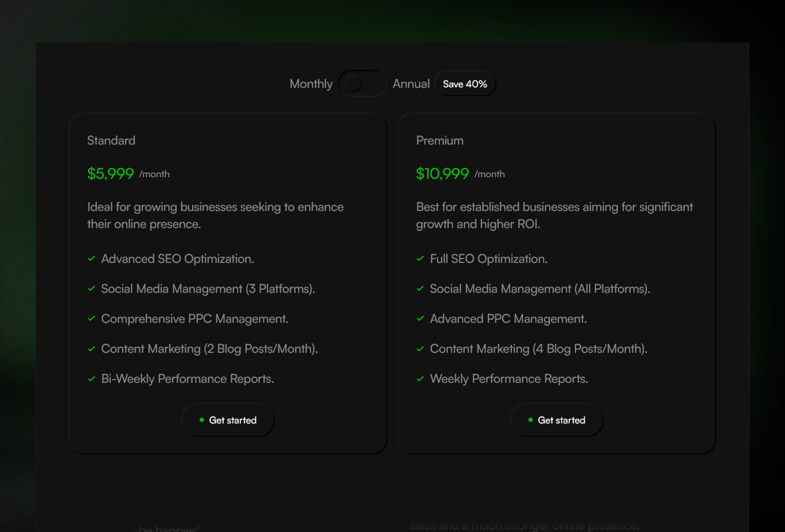The width and height of the screenshot is (785, 532).
Task: Click the checkmark beside Social Media Management (3 Platforms)
Action: click(x=91, y=289)
